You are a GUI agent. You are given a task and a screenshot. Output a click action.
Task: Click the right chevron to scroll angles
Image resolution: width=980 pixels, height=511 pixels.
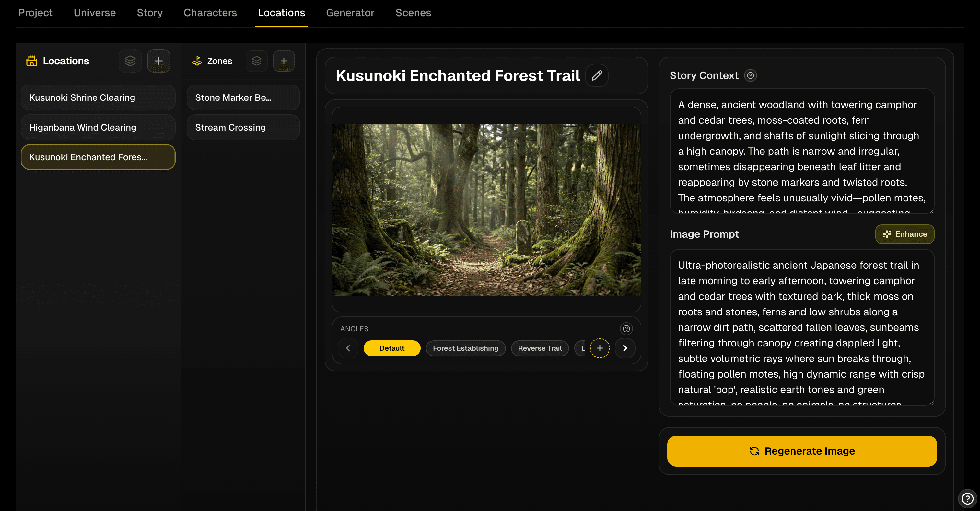624,348
